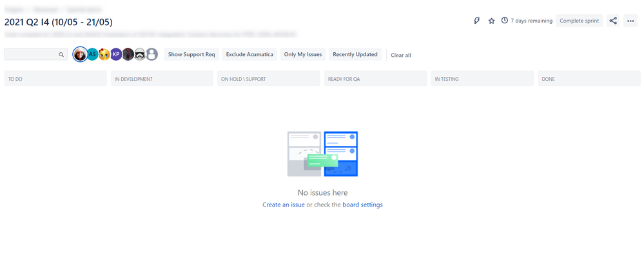Click the READY FOR QA column header

(375, 79)
